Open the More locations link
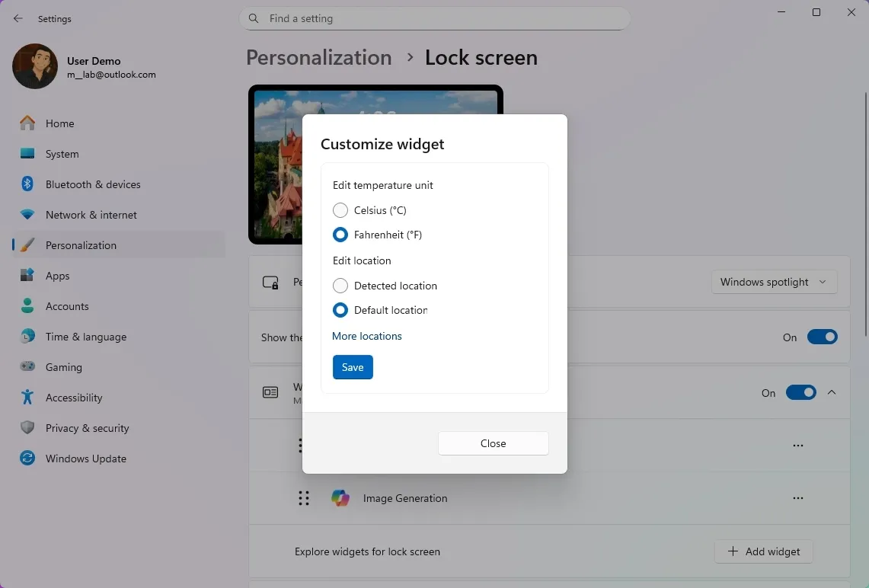This screenshot has height=588, width=869. 366,336
